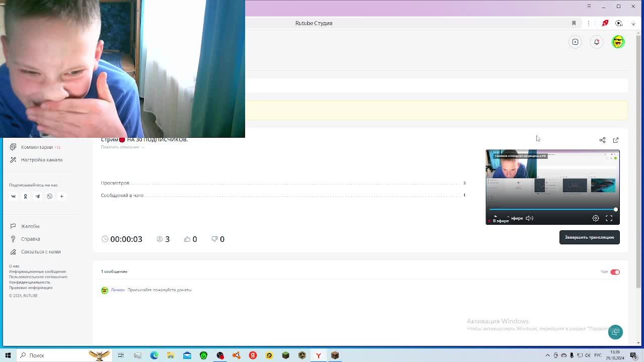
Task: Open the Telegram social link icon
Action: pyautogui.click(x=37, y=197)
